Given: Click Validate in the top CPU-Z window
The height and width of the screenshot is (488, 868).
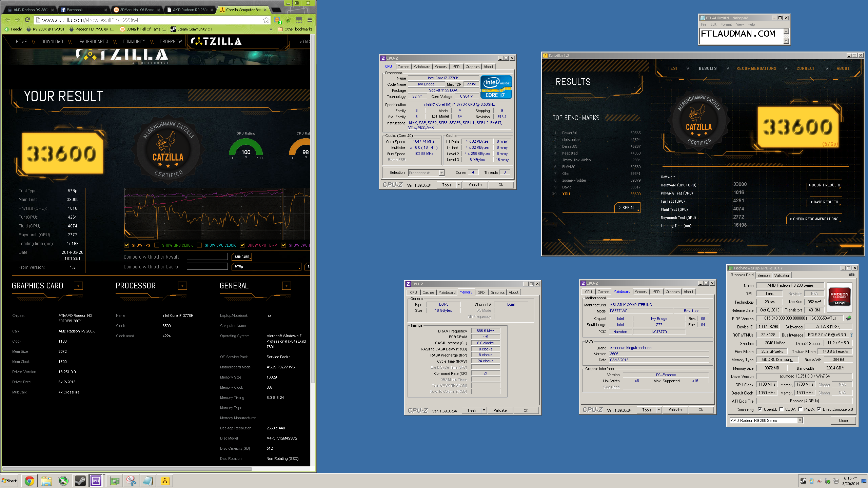Looking at the screenshot, I should tap(475, 185).
